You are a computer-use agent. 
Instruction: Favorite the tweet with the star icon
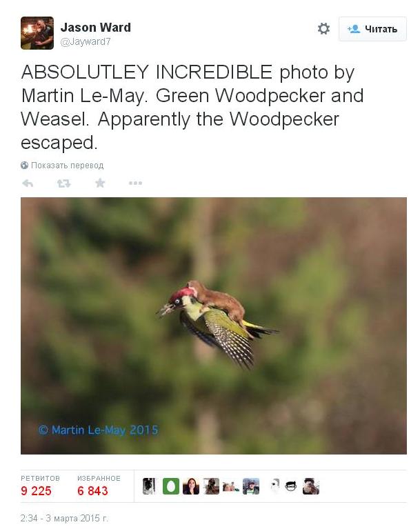point(100,183)
